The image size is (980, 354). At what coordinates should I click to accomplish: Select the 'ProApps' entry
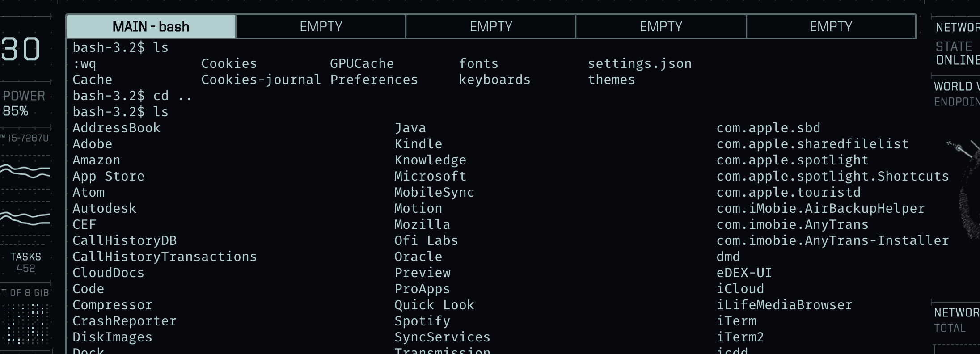click(x=422, y=289)
